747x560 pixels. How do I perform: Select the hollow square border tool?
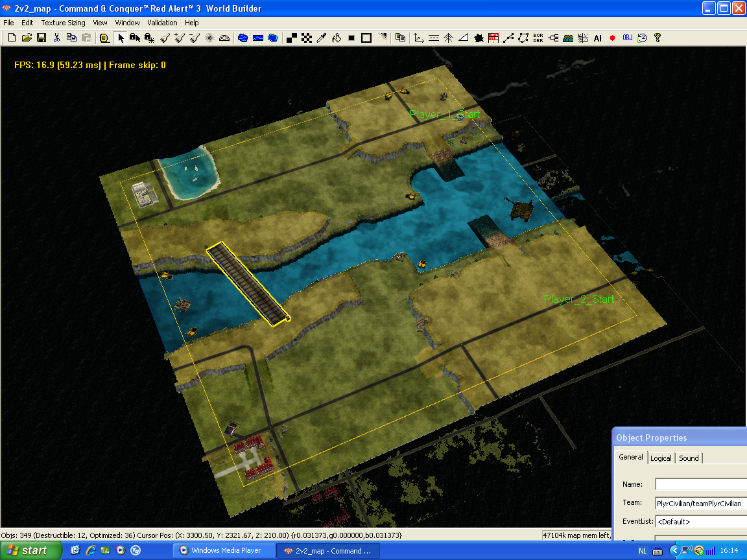coord(366,38)
